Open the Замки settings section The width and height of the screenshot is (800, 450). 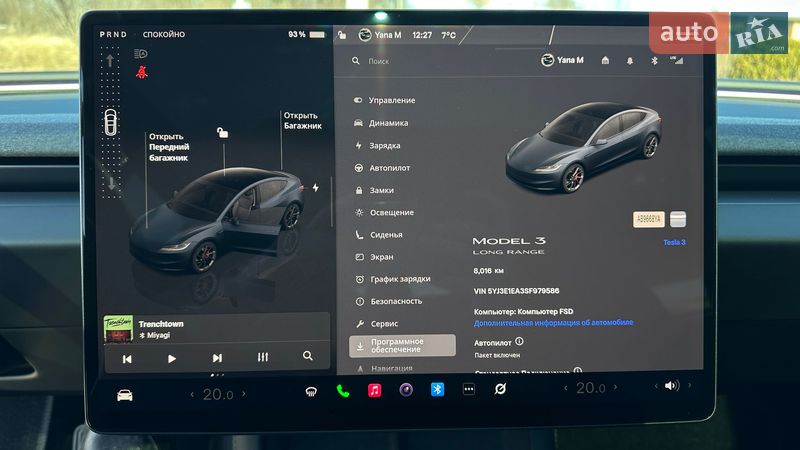click(x=374, y=190)
